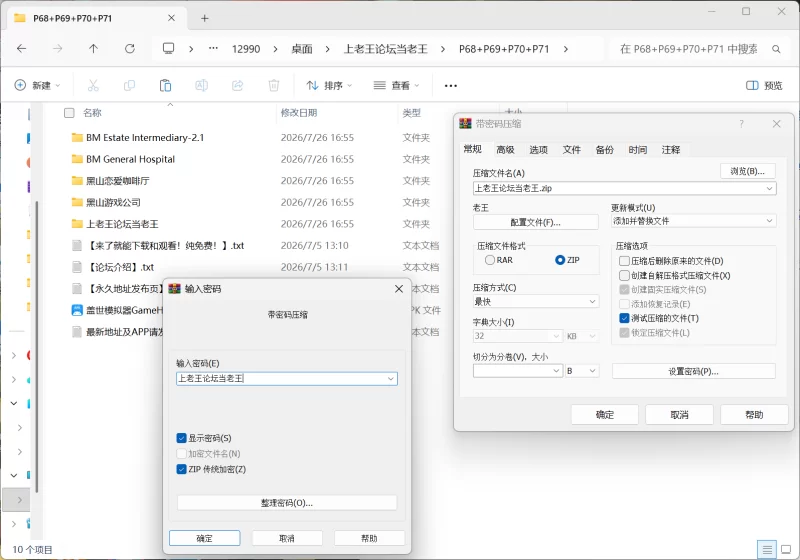Select the RAR format radio button
800x560 pixels.
[x=490, y=260]
